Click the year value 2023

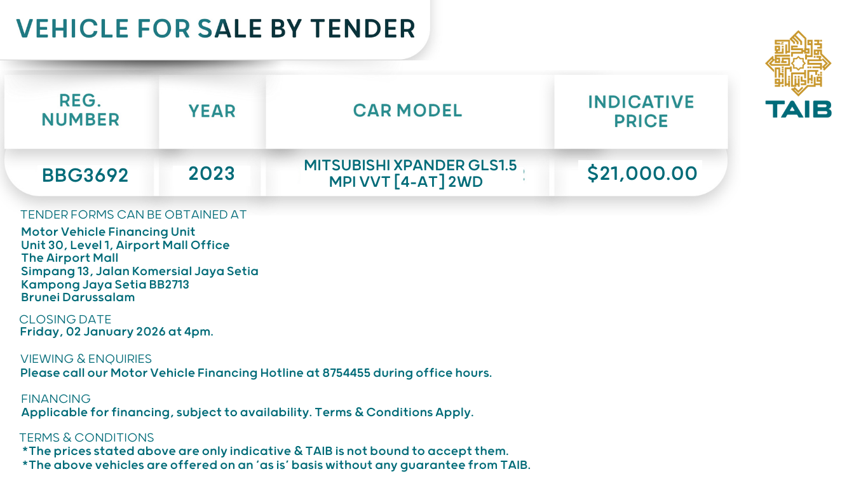coord(212,173)
